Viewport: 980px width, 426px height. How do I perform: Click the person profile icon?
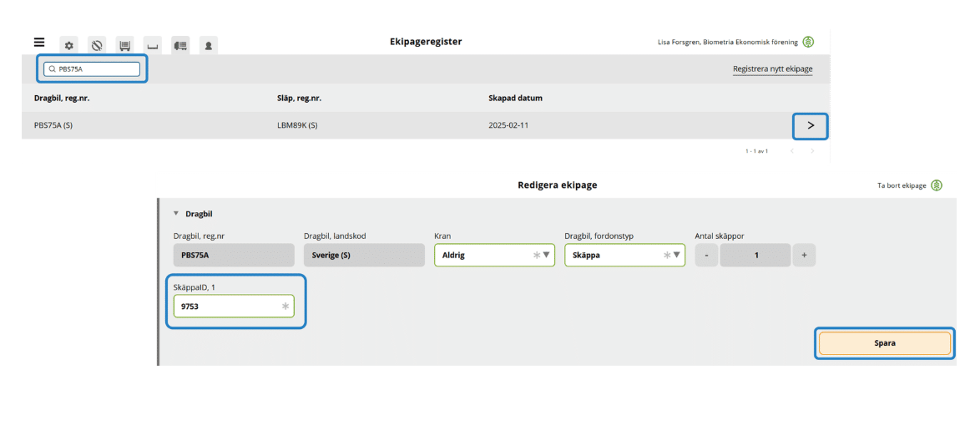(x=208, y=46)
